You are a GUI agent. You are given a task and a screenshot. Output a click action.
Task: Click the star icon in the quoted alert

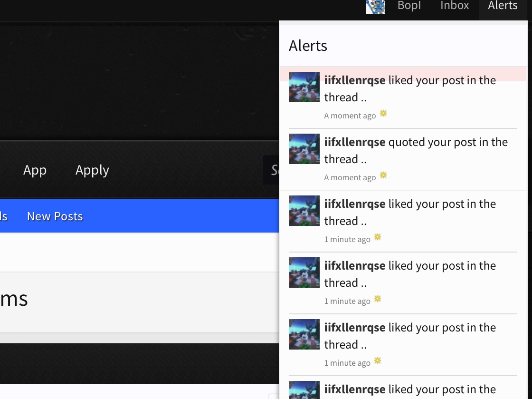[x=383, y=175]
